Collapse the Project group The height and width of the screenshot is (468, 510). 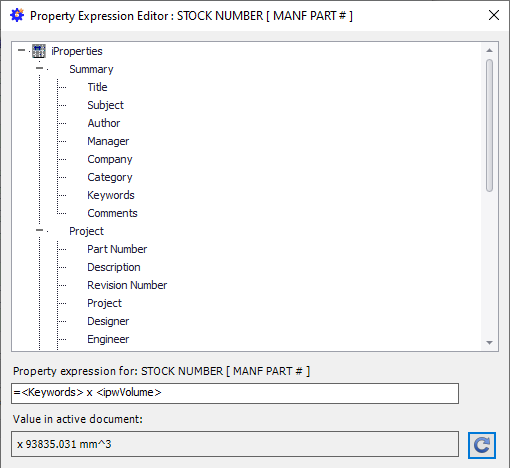pos(39,230)
